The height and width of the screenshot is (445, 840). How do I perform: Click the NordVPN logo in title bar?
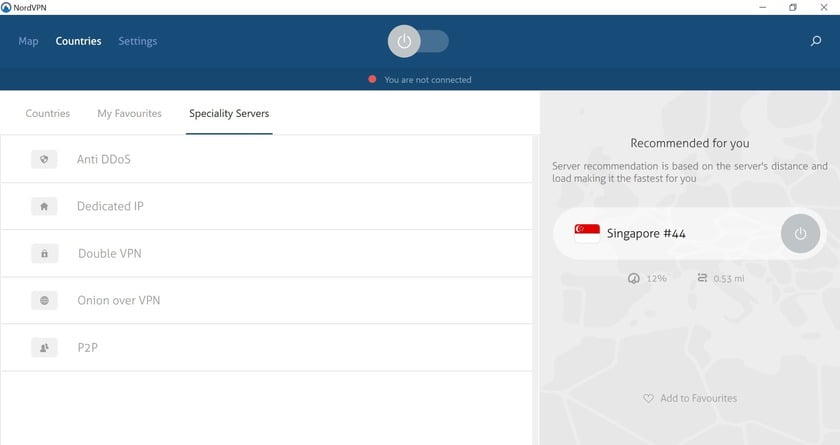coord(6,7)
